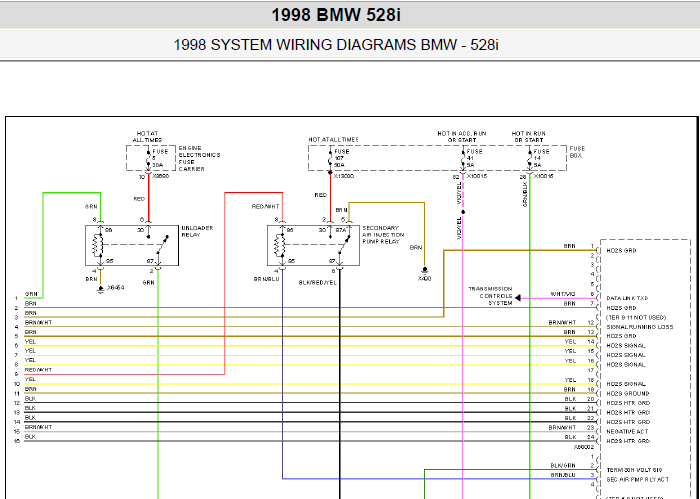
Task: Click the coil symbol inside Unloader Relay
Action: coord(98,245)
